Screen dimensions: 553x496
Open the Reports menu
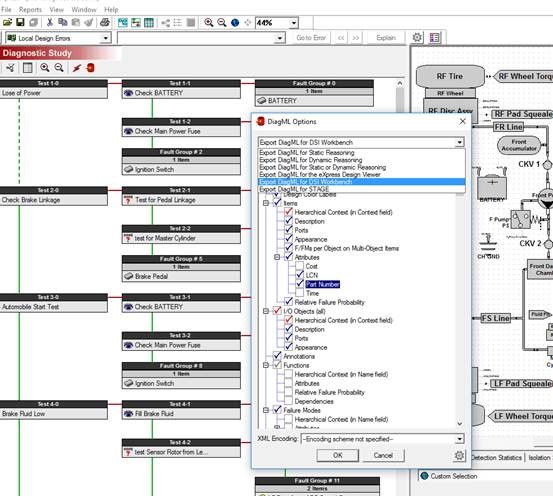point(30,10)
